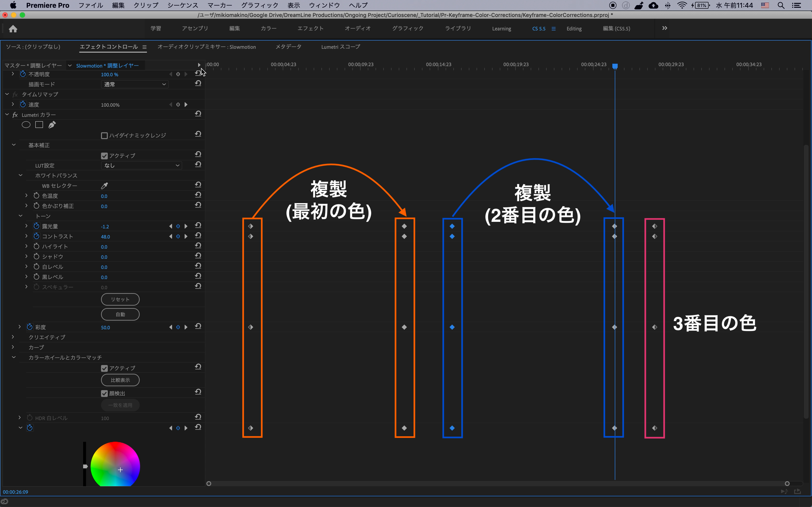Click the Home icon
The image size is (812, 507).
pos(13,29)
